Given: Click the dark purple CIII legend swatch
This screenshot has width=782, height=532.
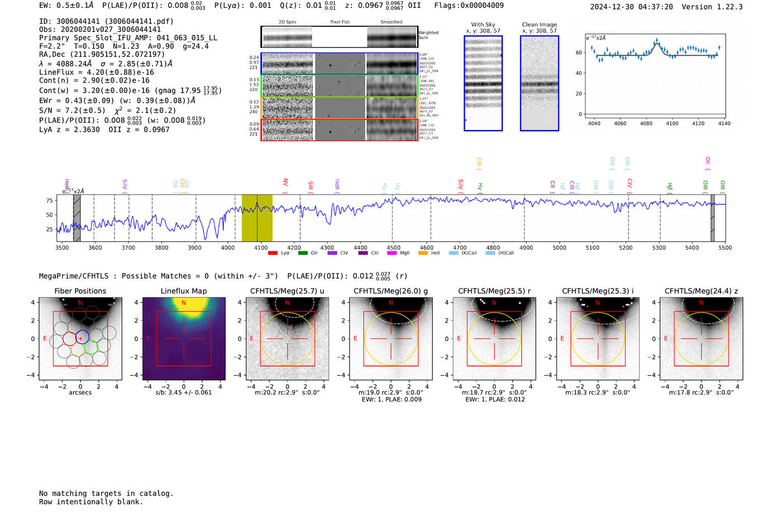Looking at the screenshot, I should pyautogui.click(x=363, y=253).
